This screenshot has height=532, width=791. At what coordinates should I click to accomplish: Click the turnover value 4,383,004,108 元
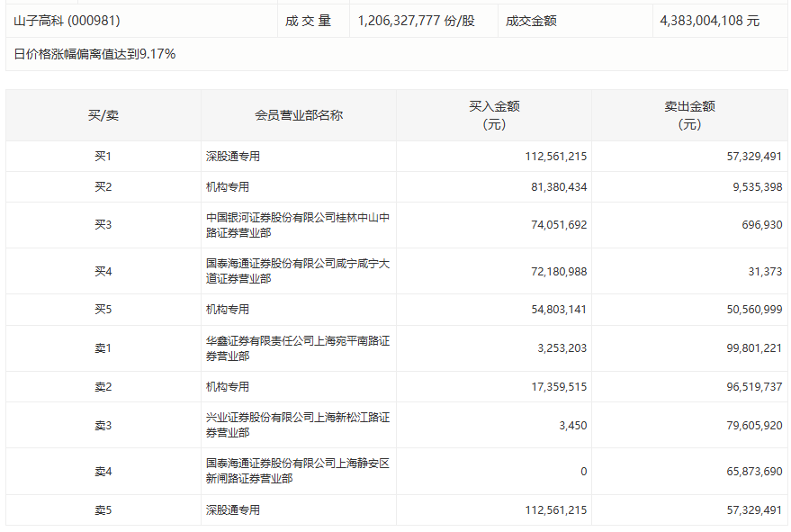(x=710, y=21)
